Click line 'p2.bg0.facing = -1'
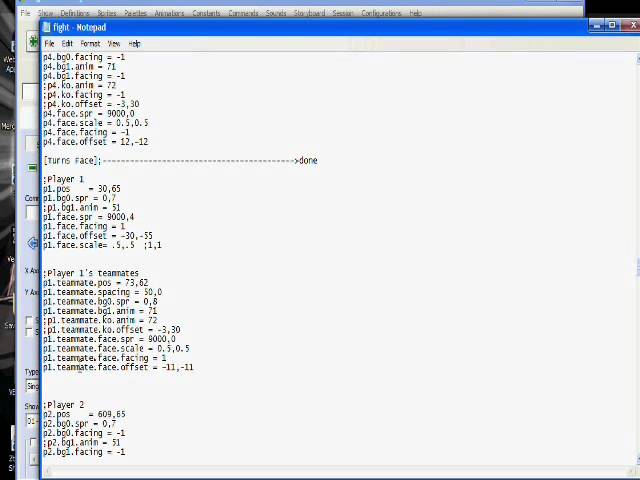Image resolution: width=640 pixels, height=480 pixels. click(x=84, y=433)
